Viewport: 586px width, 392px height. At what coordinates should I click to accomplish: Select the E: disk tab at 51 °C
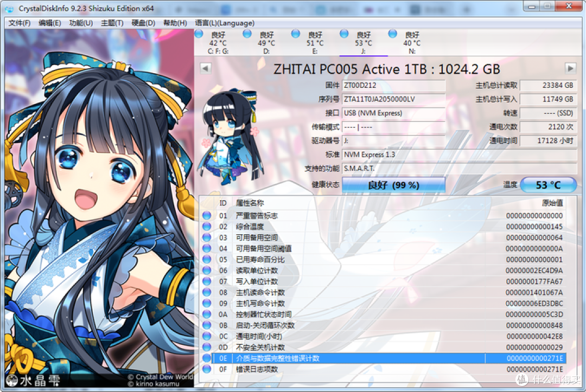tap(315, 42)
